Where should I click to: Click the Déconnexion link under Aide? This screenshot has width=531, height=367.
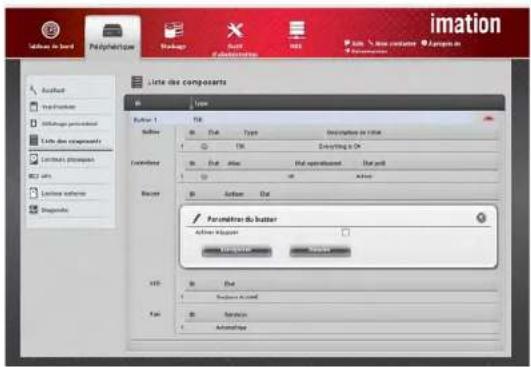[x=366, y=51]
